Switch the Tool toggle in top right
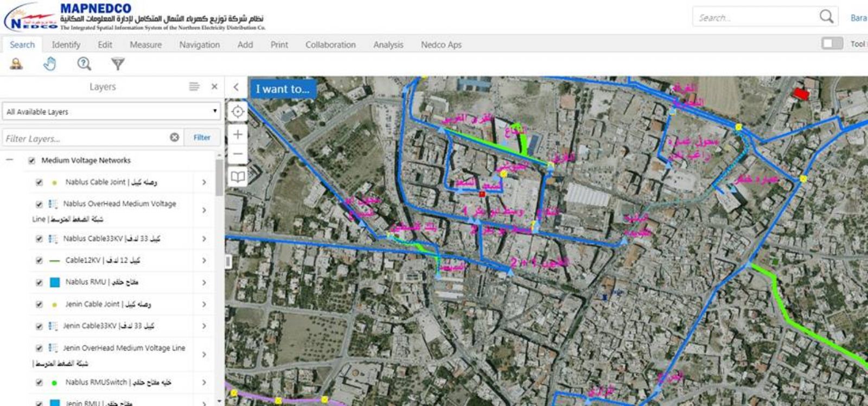This screenshot has height=406, width=868. 832,43
